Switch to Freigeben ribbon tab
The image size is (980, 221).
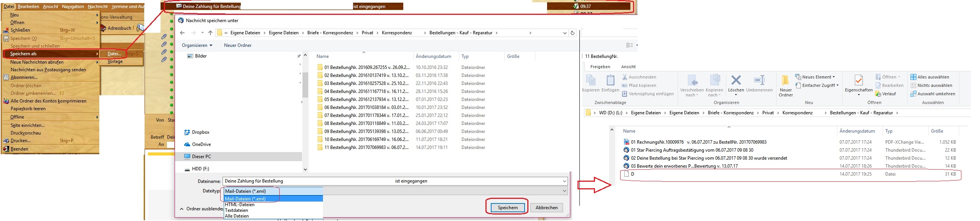click(x=600, y=67)
